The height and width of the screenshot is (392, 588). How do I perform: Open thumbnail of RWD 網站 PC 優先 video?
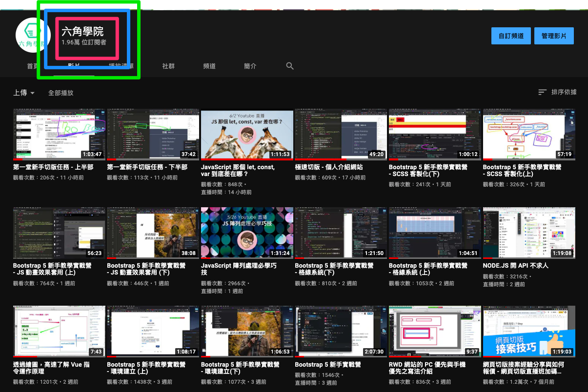tap(435, 332)
